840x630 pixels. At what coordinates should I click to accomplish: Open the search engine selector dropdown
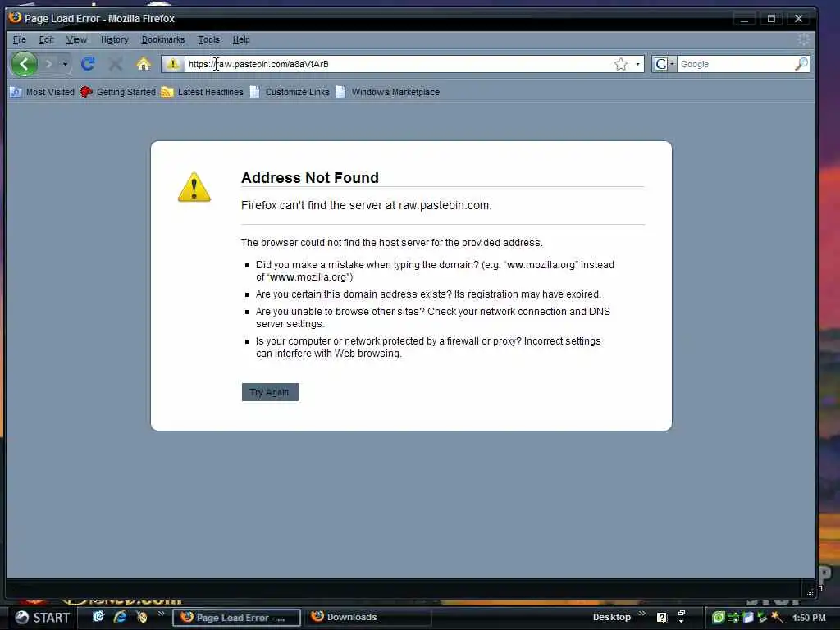[664, 64]
